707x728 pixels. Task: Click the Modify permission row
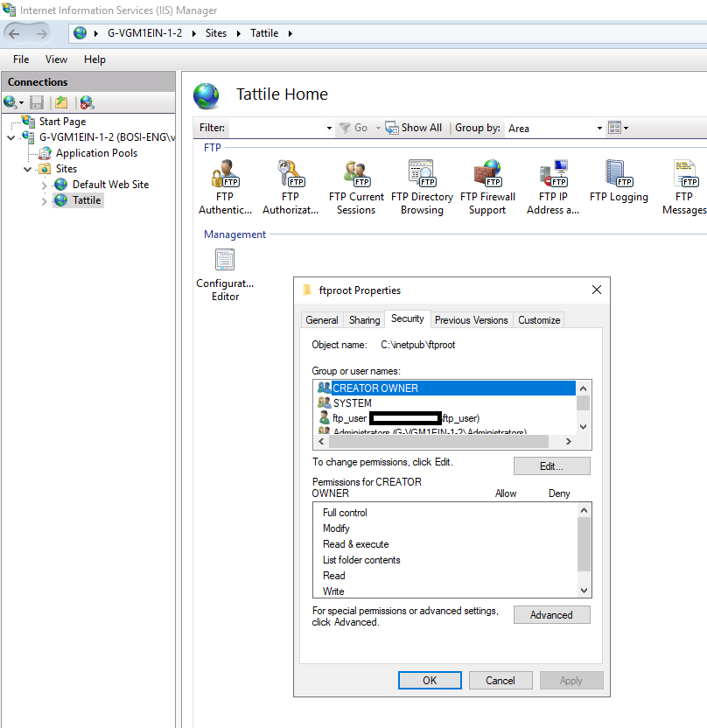(x=445, y=528)
